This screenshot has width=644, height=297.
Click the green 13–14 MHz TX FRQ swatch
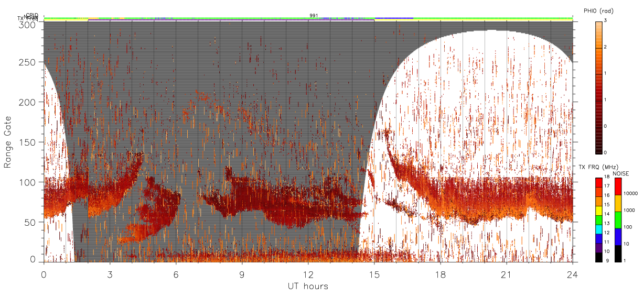[598, 219]
